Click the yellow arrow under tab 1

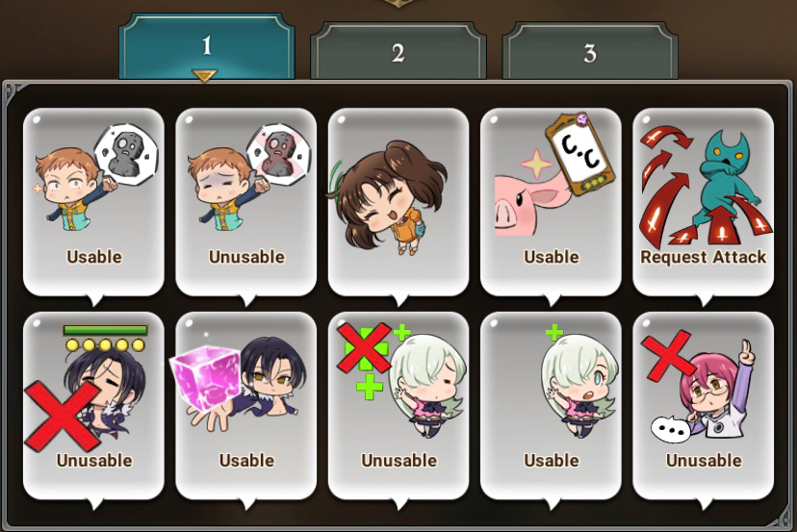(x=205, y=76)
